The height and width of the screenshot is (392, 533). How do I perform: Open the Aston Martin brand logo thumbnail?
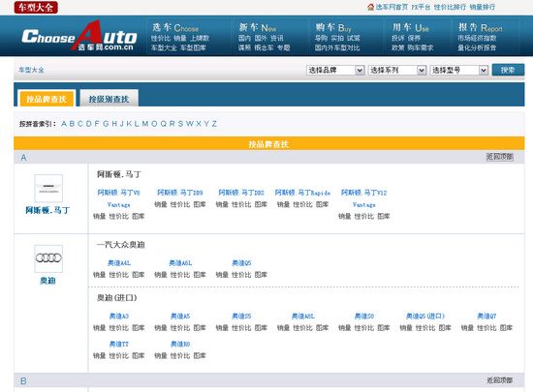click(x=48, y=188)
